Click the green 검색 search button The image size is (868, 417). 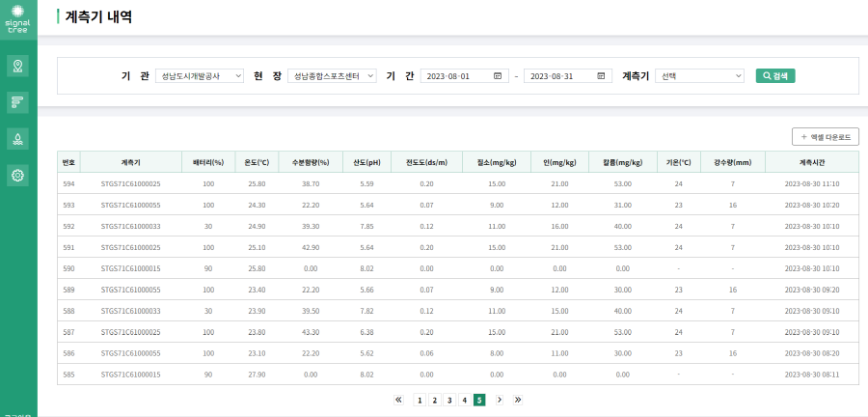[775, 76]
